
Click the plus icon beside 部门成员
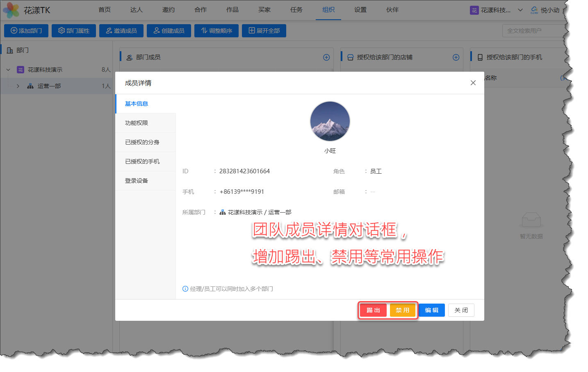(x=326, y=57)
